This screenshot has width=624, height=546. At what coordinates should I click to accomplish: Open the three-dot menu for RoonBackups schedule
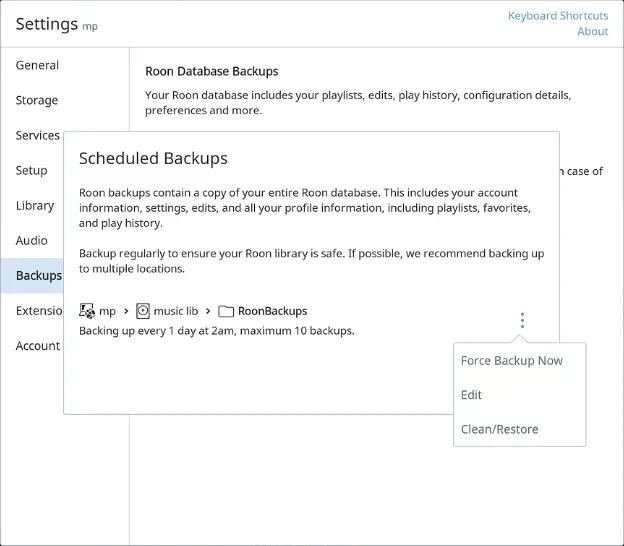522,320
